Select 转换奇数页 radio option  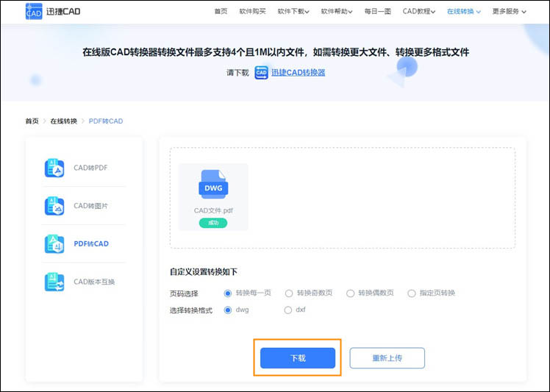click(x=289, y=293)
